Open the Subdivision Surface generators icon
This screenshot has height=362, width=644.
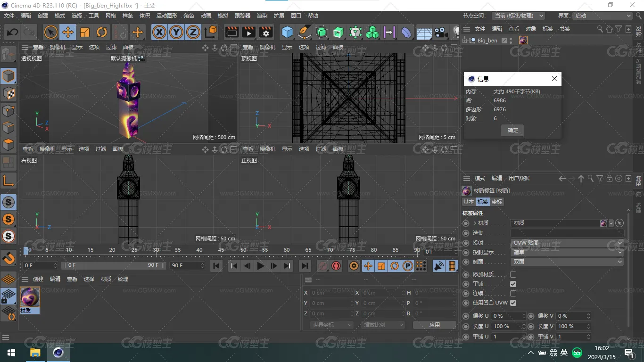tap(322, 32)
